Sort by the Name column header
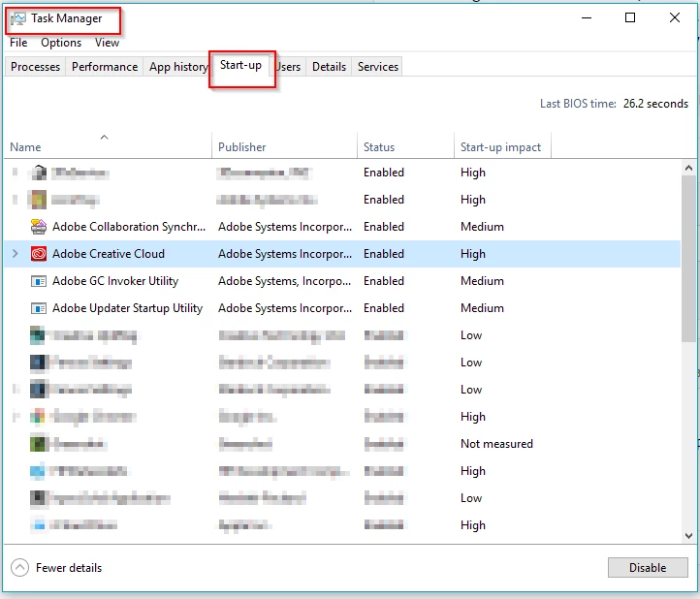 pyautogui.click(x=108, y=144)
